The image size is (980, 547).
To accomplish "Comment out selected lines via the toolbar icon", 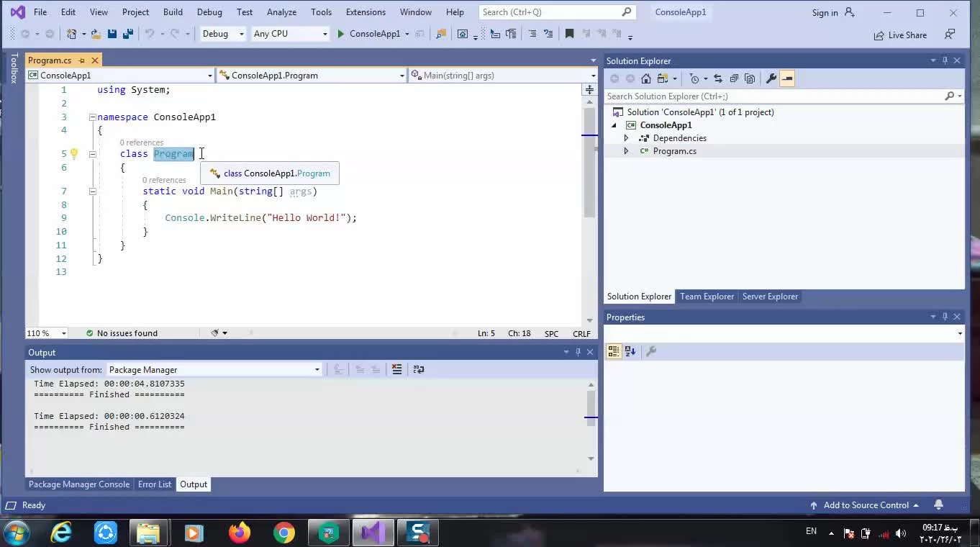I will tap(532, 34).
